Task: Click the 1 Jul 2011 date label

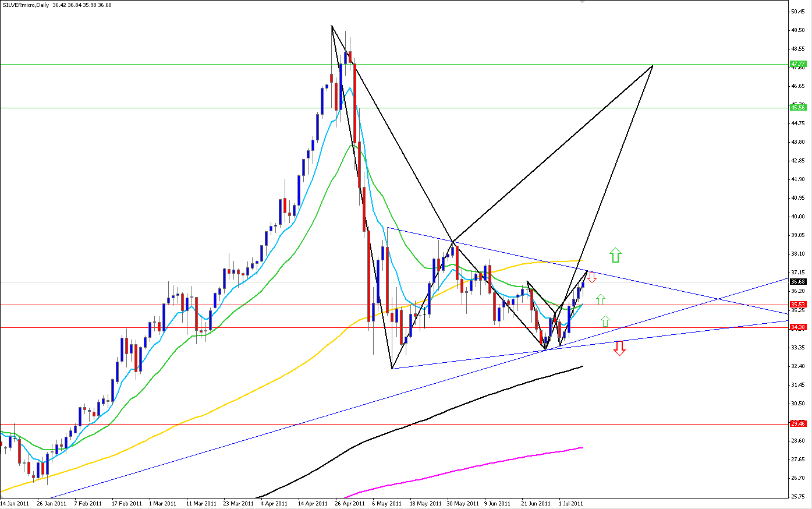Action: (571, 503)
